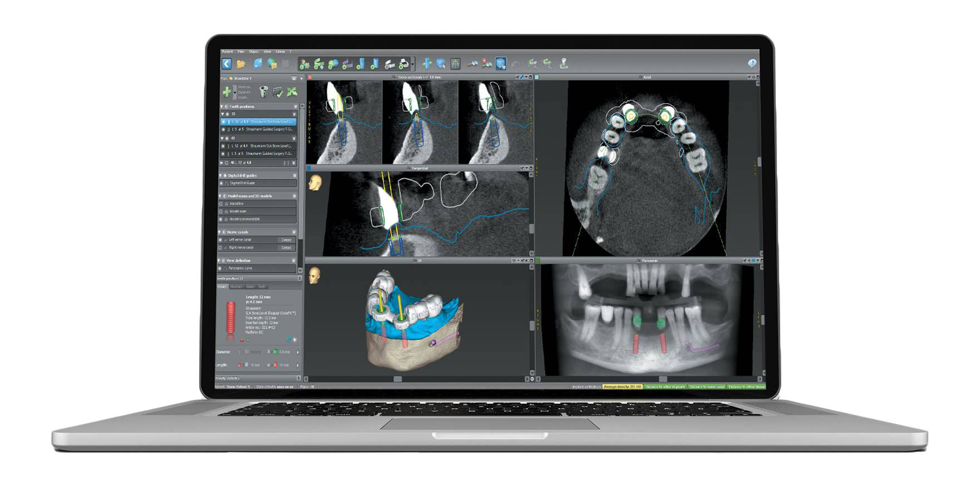
Task: Expand tooth position 46 group
Action: (222, 163)
